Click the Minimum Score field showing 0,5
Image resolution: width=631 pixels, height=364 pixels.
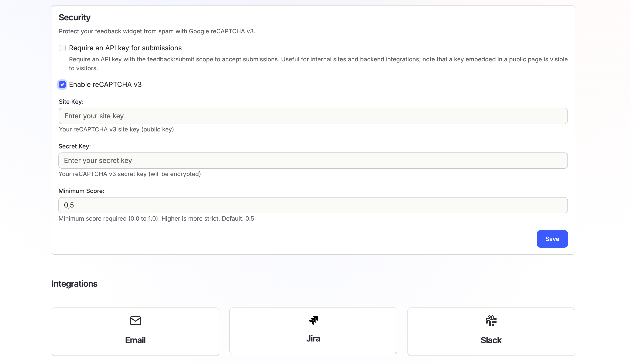tap(313, 205)
